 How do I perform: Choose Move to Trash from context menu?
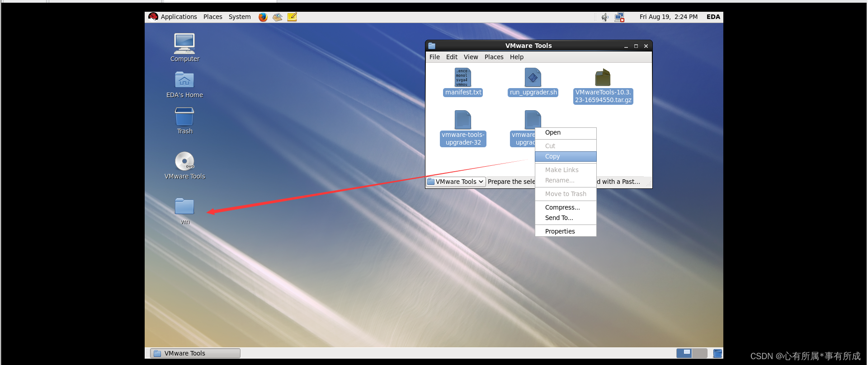point(566,194)
